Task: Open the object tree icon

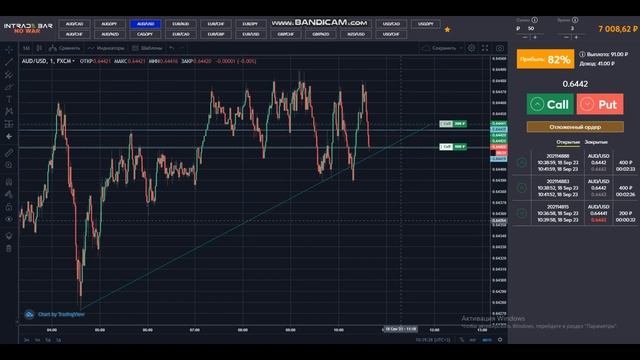Action: [9, 236]
